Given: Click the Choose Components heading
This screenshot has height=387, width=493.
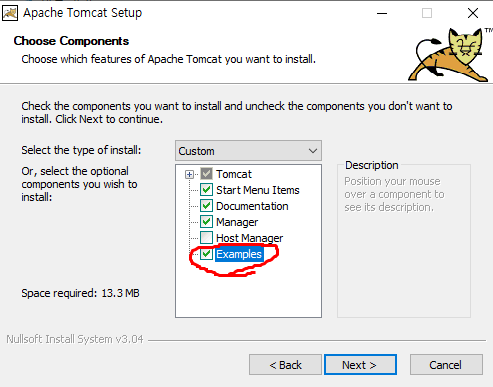Looking at the screenshot, I should tap(71, 41).
